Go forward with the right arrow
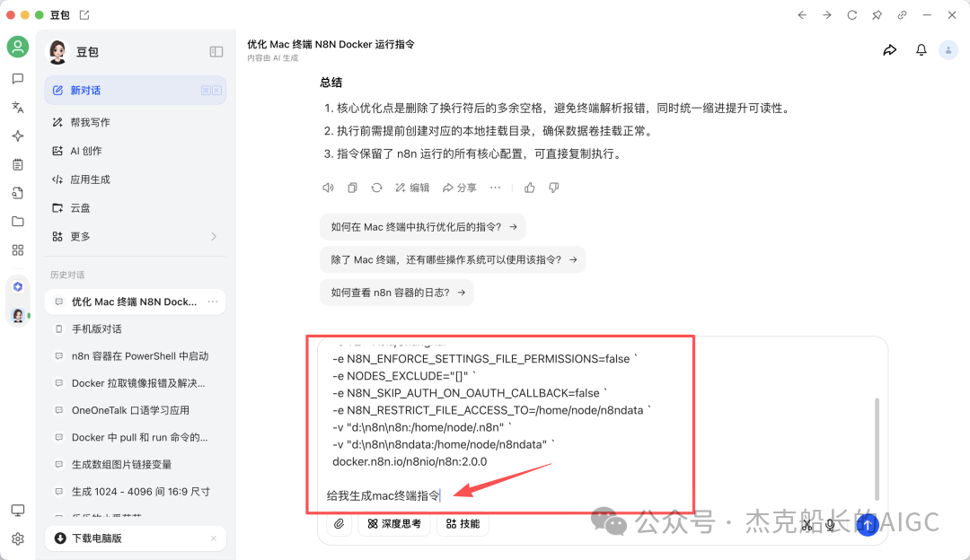This screenshot has width=970, height=560. (x=827, y=15)
